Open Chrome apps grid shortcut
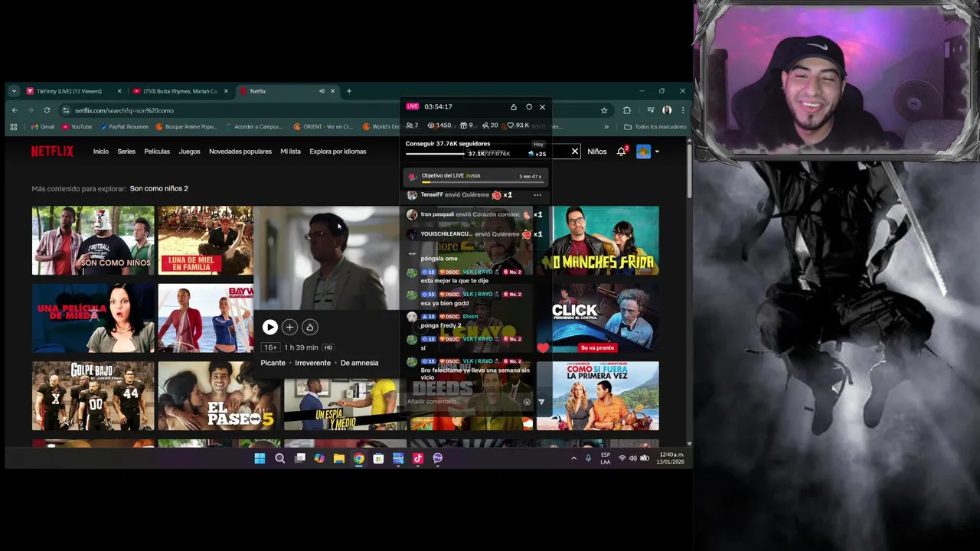Viewport: 980px width, 551px height. click(x=13, y=127)
